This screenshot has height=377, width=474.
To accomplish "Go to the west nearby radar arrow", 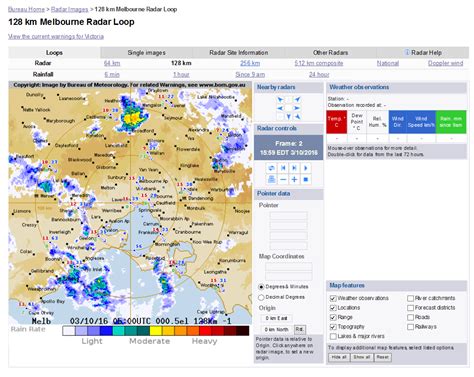I will point(280,108).
